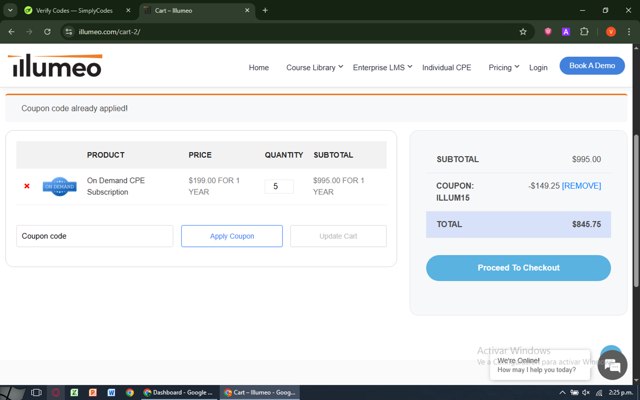The width and height of the screenshot is (640, 400).
Task: Click the $845.75 total amount
Action: tap(586, 224)
